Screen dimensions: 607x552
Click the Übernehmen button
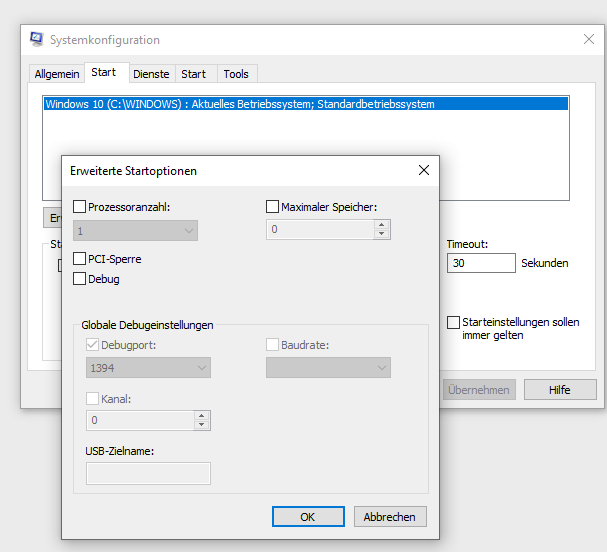point(479,390)
